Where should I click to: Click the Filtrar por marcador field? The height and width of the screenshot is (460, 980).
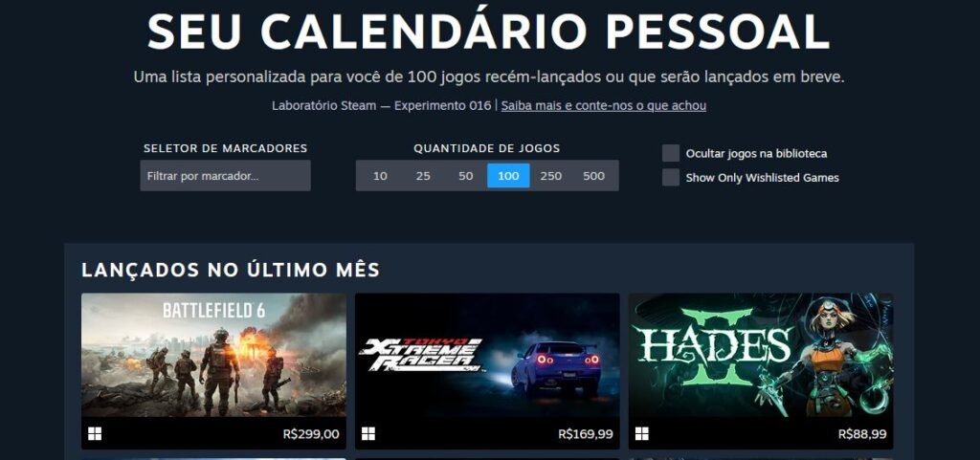click(225, 176)
